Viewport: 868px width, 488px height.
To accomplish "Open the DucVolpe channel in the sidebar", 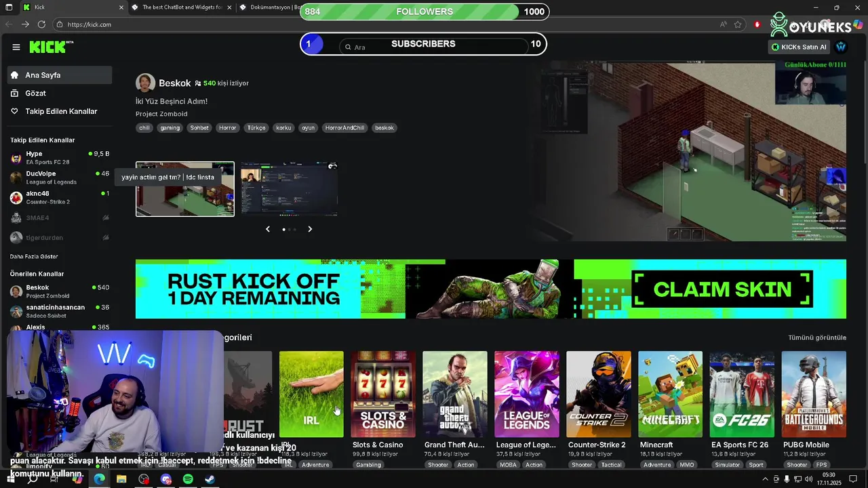I will 60,178.
